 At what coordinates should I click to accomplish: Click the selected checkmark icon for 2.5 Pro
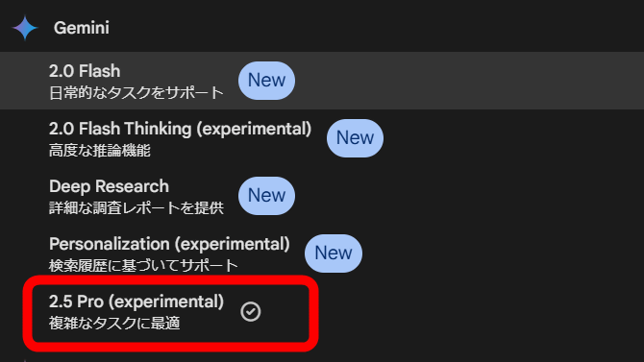(x=251, y=311)
